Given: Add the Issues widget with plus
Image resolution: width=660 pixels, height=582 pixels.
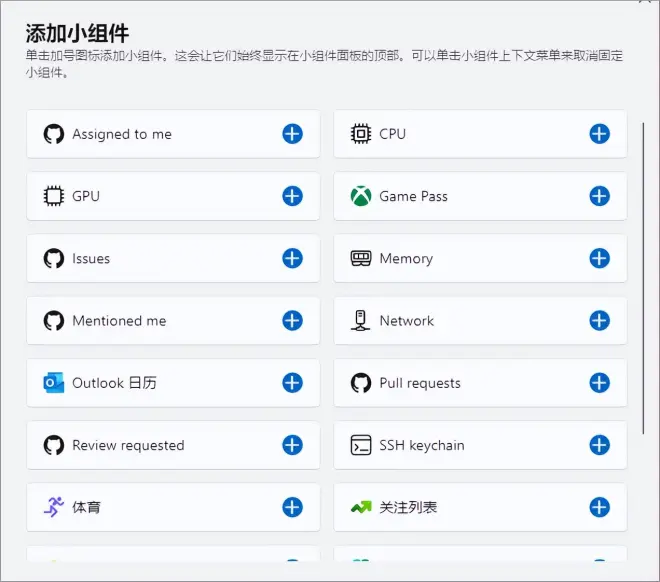Looking at the screenshot, I should pos(292,258).
